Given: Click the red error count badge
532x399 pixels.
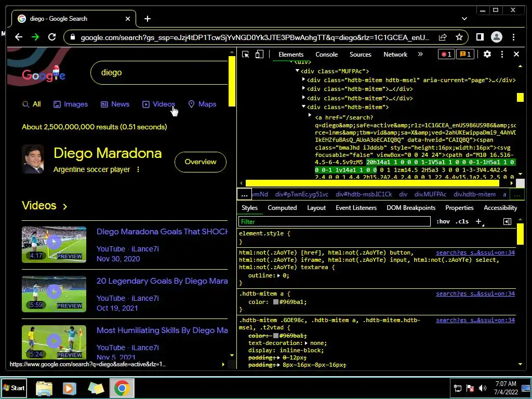Looking at the screenshot, I should pyautogui.click(x=446, y=54).
